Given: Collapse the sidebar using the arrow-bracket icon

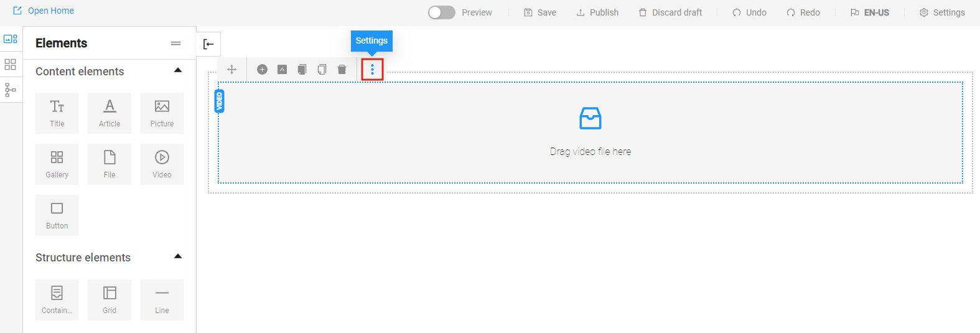Looking at the screenshot, I should tap(208, 44).
